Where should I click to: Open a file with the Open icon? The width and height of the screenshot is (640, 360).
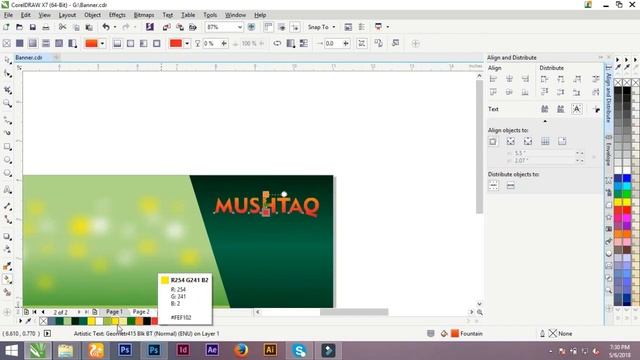[x=19, y=27]
